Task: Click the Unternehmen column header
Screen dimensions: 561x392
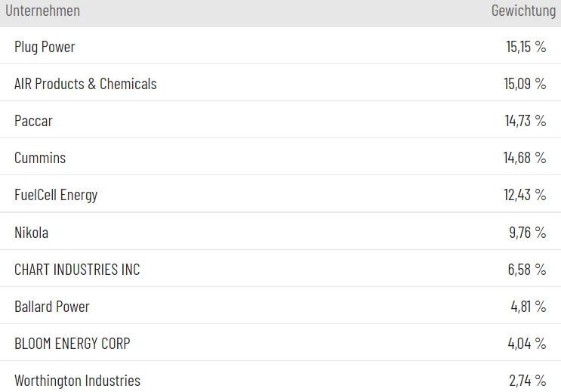Action: [x=43, y=11]
